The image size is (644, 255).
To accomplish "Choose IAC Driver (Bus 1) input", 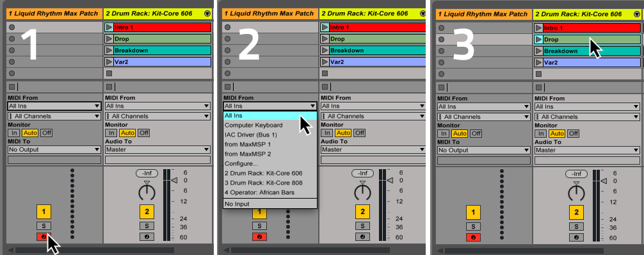I will pos(270,135).
